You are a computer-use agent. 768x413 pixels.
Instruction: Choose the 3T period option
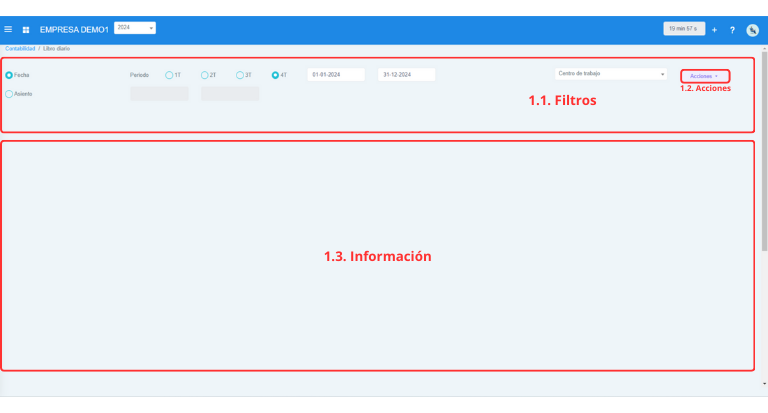(240, 75)
